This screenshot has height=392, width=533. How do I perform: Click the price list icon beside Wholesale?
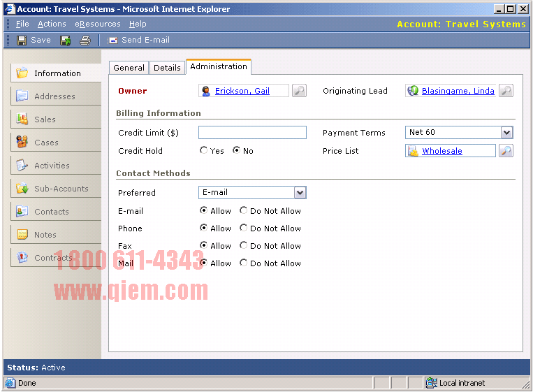[x=413, y=151]
